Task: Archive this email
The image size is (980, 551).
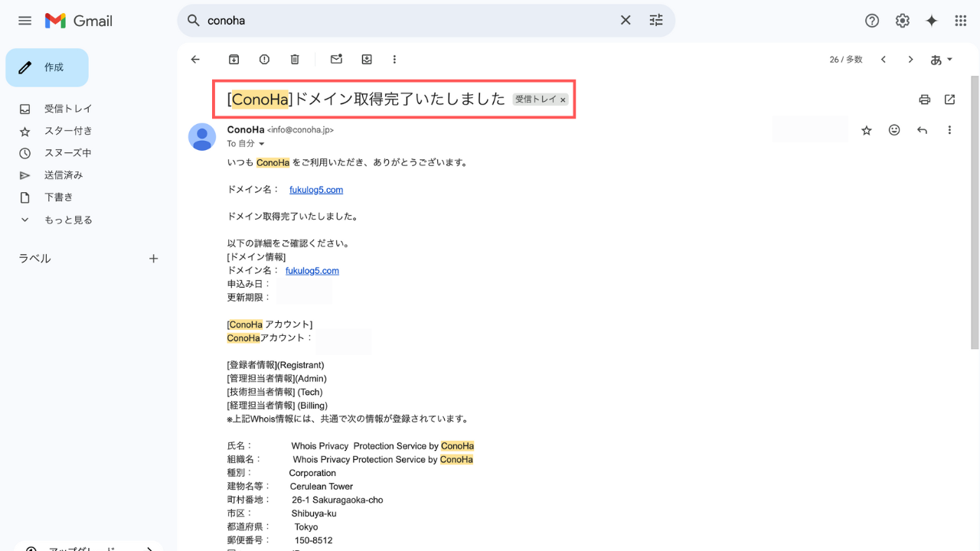Action: tap(234, 59)
